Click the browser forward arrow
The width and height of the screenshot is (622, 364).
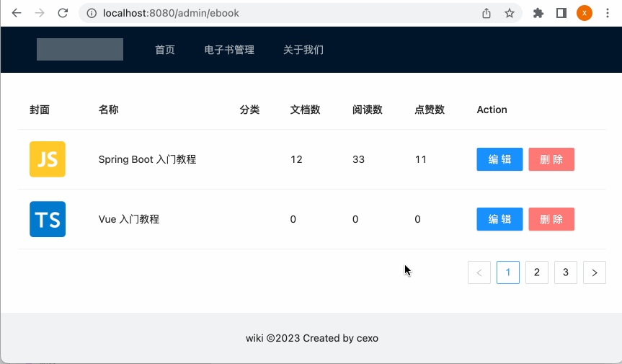pyautogui.click(x=39, y=13)
